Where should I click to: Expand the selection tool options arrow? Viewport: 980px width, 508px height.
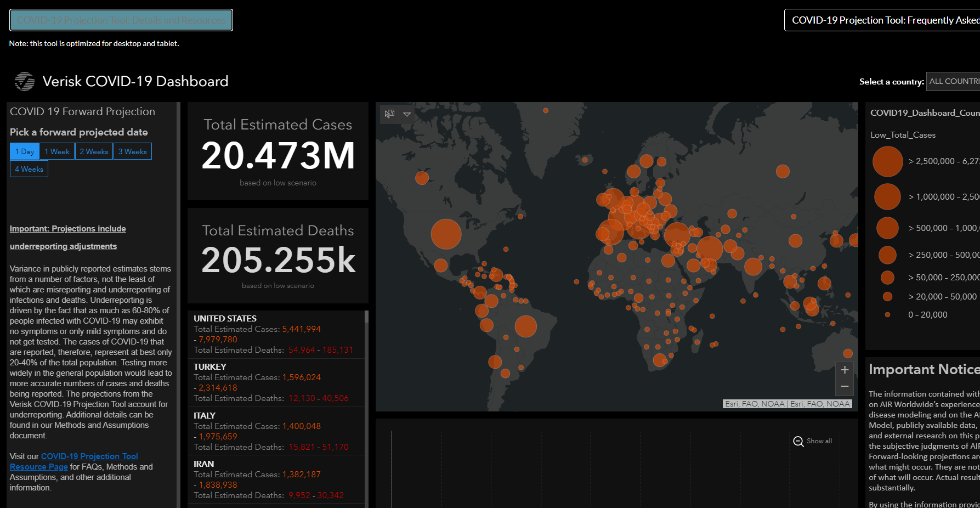tap(407, 114)
